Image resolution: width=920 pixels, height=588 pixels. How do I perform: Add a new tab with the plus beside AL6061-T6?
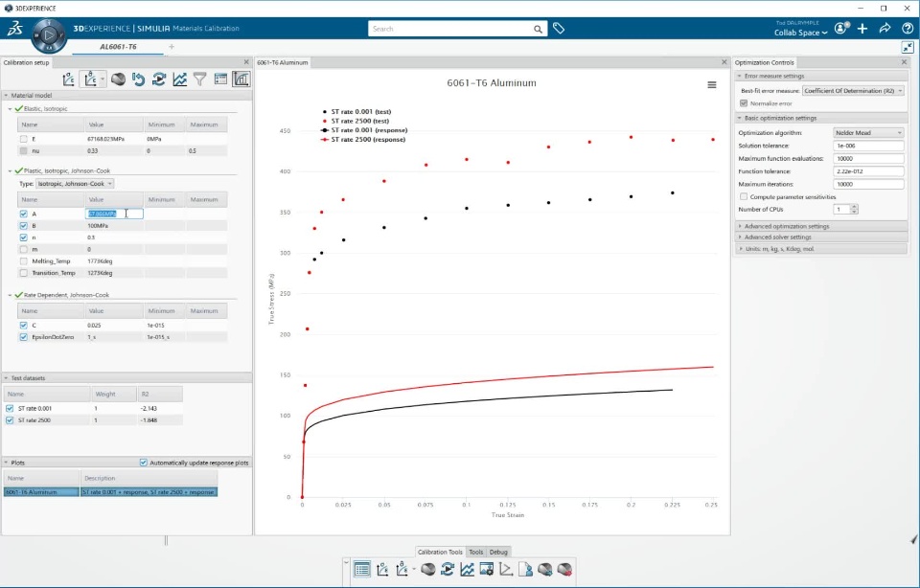click(x=172, y=47)
